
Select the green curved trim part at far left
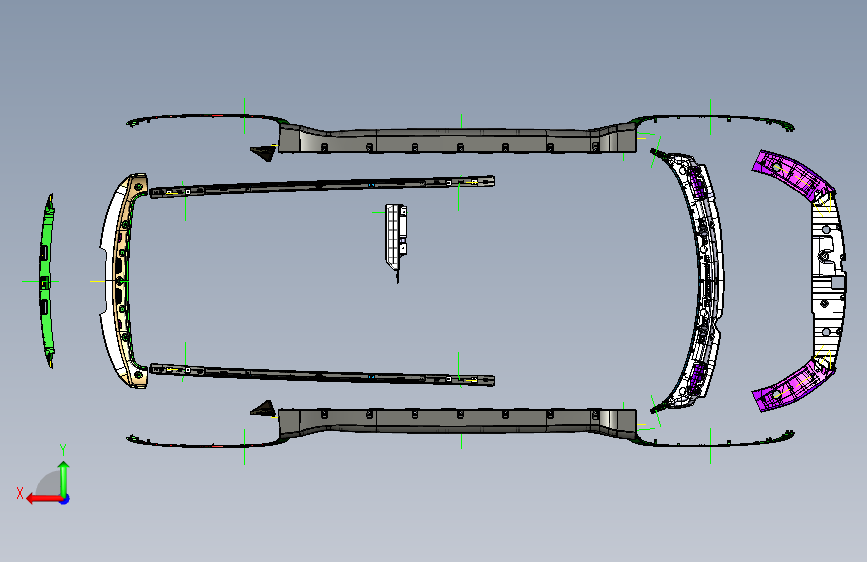[46, 281]
